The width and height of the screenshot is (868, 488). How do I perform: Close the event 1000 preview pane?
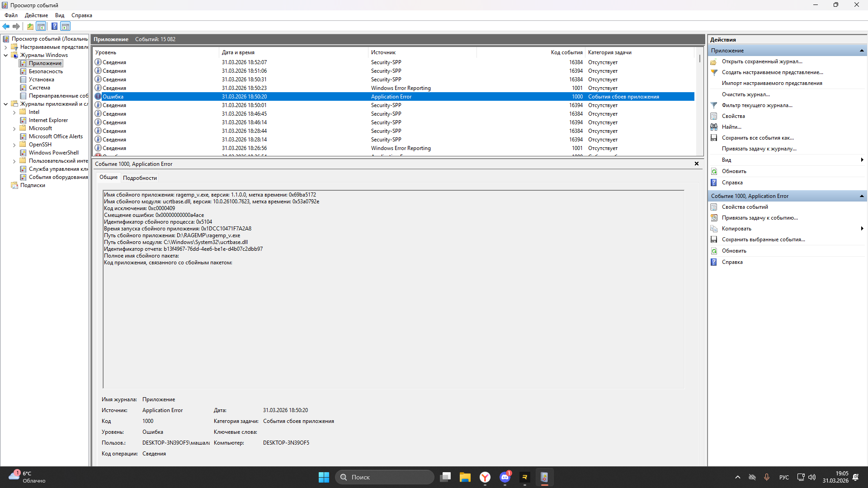[696, 164]
